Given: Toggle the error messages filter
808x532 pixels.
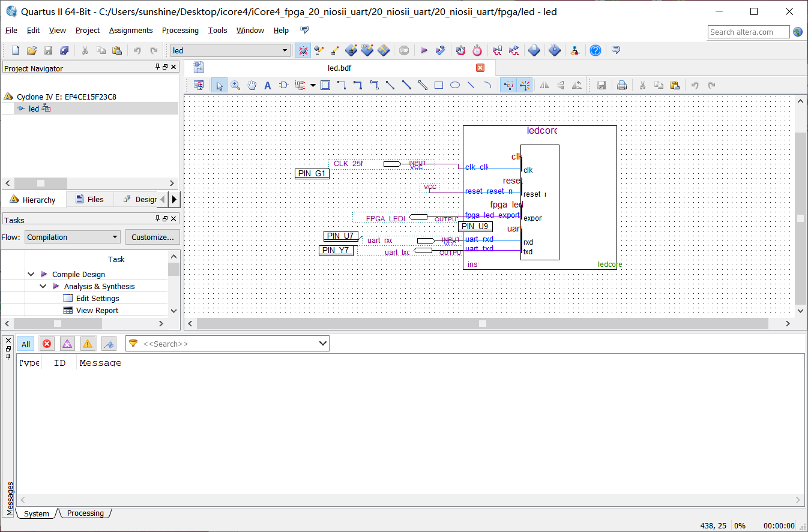Looking at the screenshot, I should coord(47,344).
